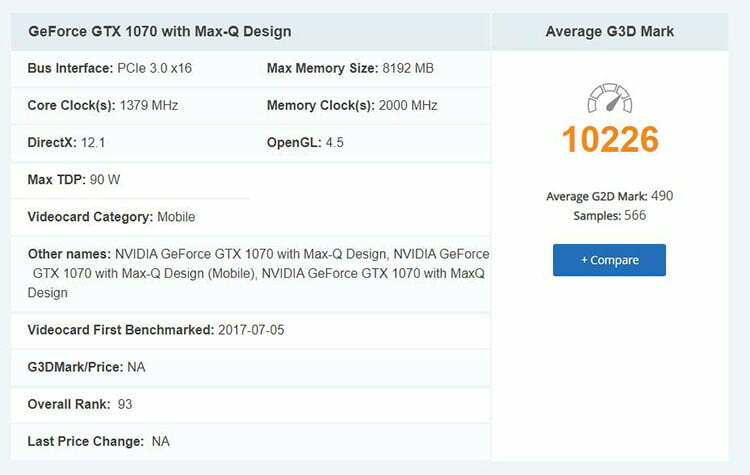Screen dimensions: 750x475
Task: Click the Average G3D Mark heading
Action: 609,32
